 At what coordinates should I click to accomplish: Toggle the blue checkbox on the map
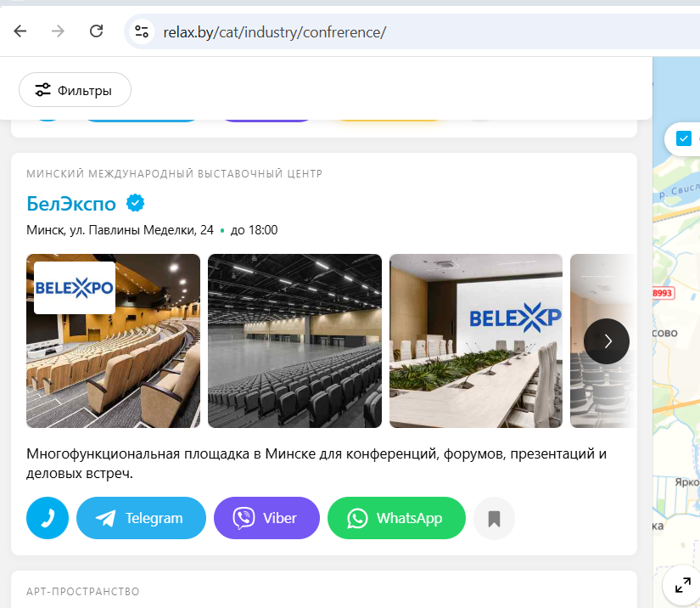click(x=684, y=138)
